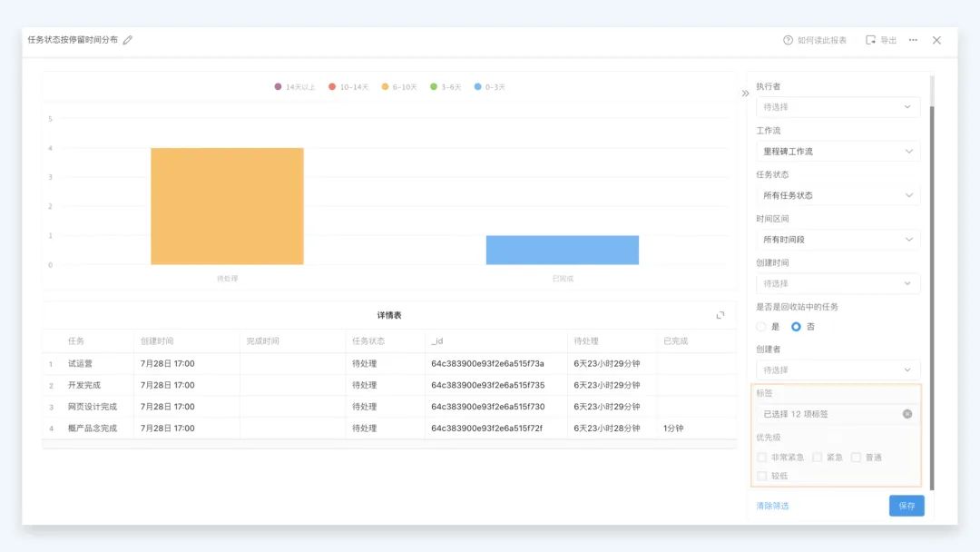Image resolution: width=980 pixels, height=552 pixels.
Task: Click the pencil icon to edit report title
Action: click(x=128, y=40)
